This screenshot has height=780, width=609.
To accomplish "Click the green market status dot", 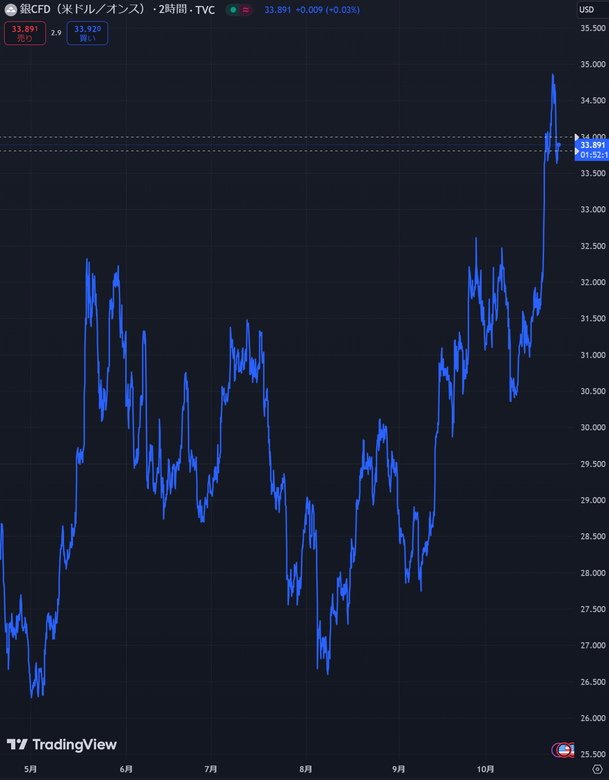I will pos(233,10).
